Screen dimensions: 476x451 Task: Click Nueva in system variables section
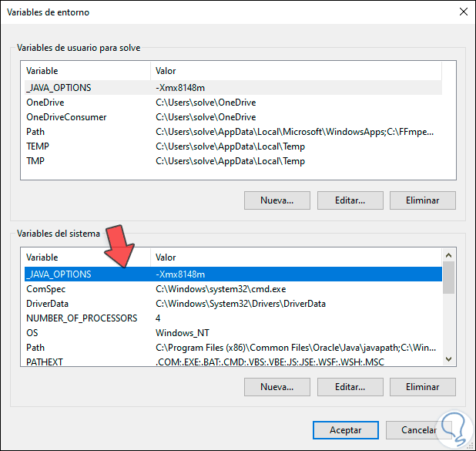[277, 386]
